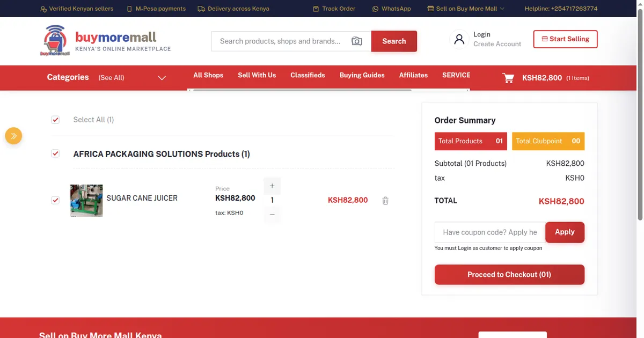The width and height of the screenshot is (644, 338).
Task: Uncheck the Sugar Cane Juicer item checkbox
Action: 55,200
